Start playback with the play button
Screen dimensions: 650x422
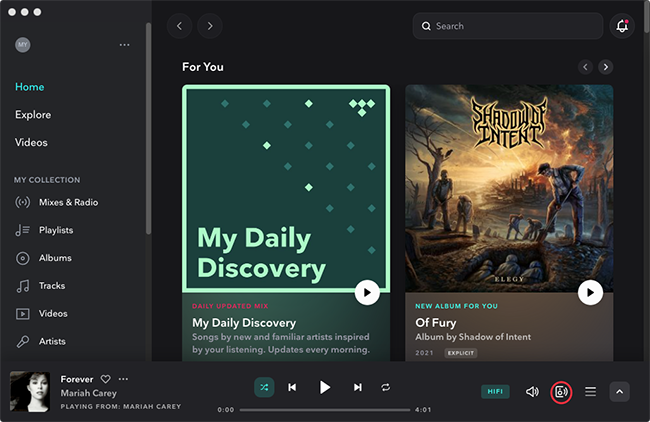(x=325, y=387)
